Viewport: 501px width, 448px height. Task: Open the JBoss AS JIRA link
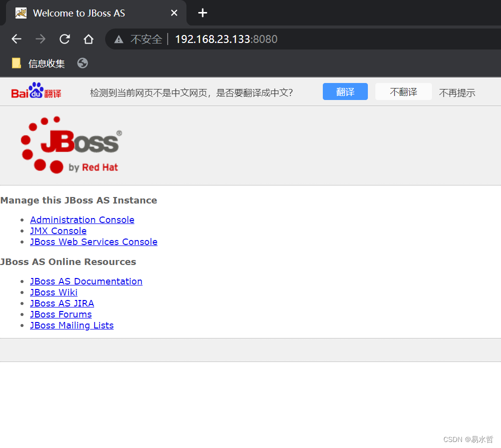[62, 303]
